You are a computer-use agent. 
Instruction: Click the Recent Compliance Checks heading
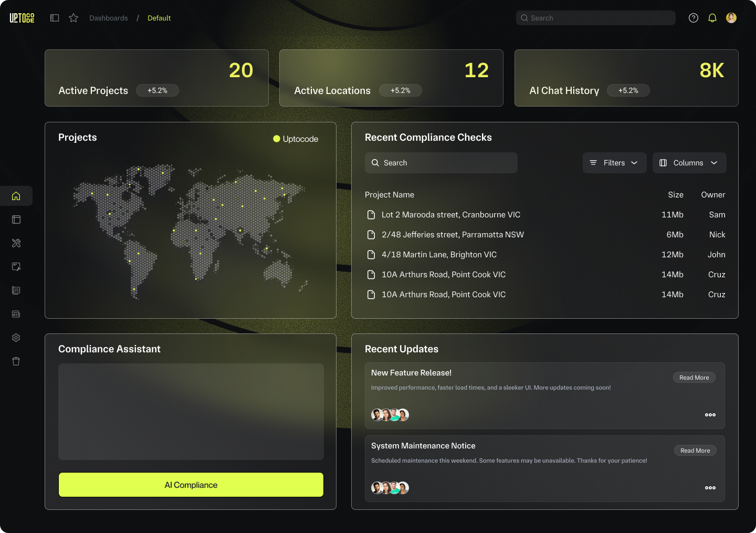coord(428,138)
